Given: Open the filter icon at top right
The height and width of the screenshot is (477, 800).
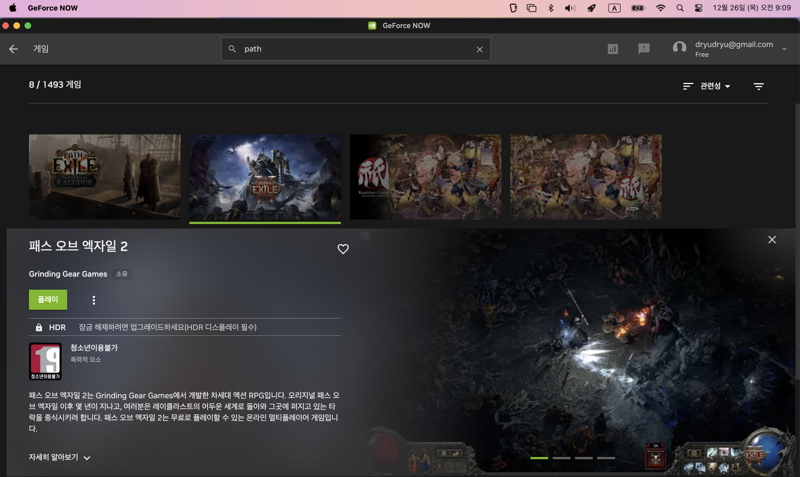Looking at the screenshot, I should click(x=759, y=86).
